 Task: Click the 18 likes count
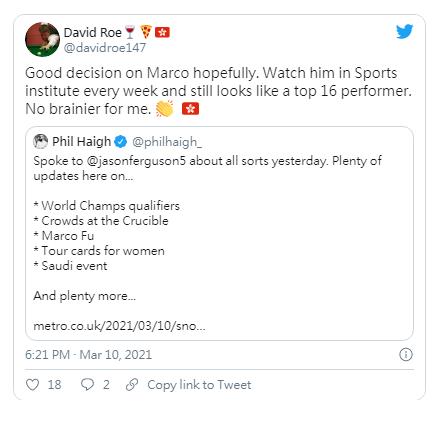[x=54, y=385]
